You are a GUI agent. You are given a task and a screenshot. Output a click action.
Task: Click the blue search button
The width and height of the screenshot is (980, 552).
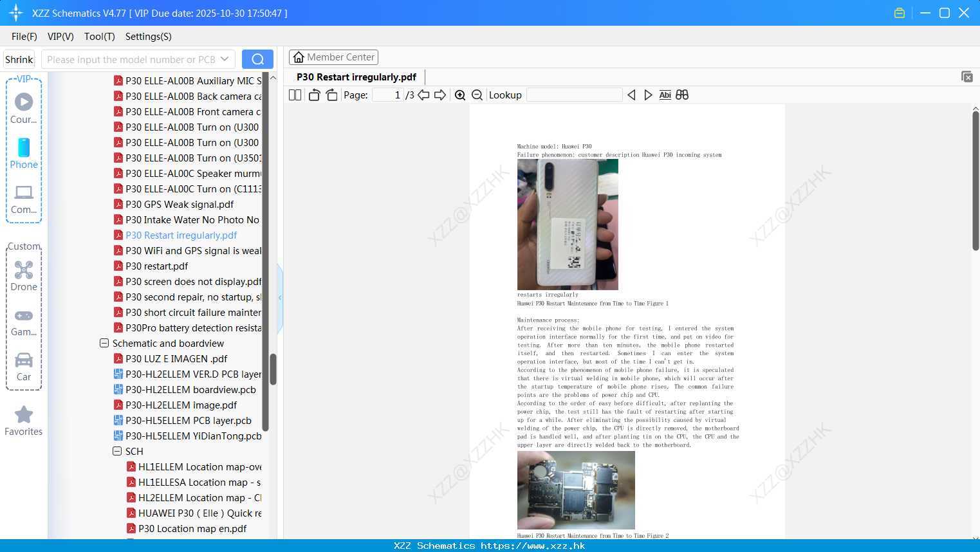(257, 59)
